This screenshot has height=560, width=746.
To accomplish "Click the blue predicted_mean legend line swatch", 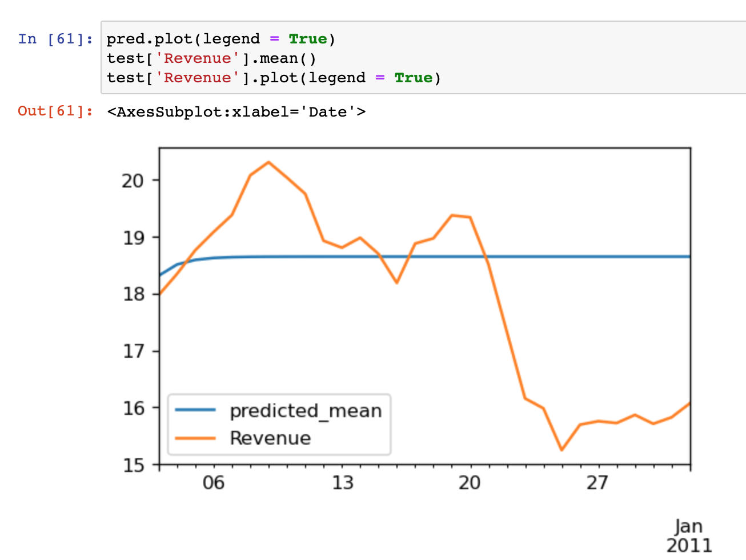I will click(x=195, y=410).
